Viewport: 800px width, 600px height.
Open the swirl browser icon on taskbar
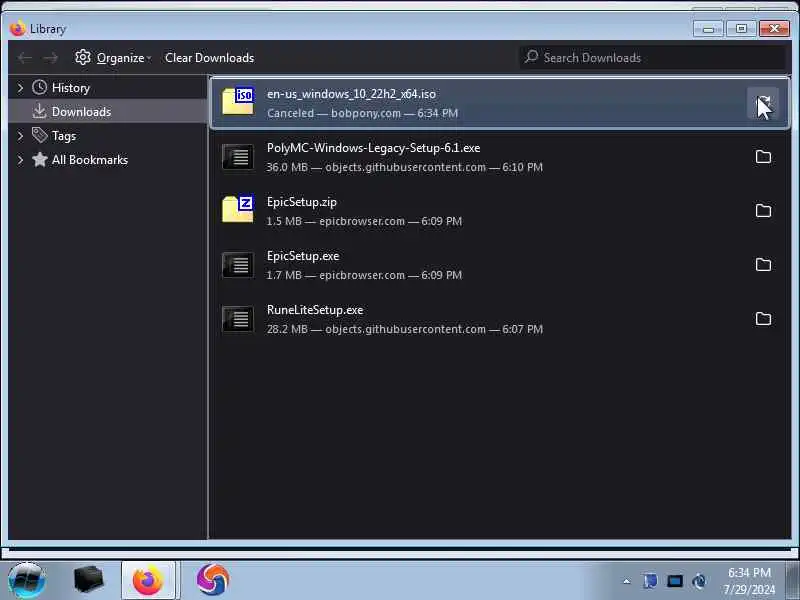[213, 580]
